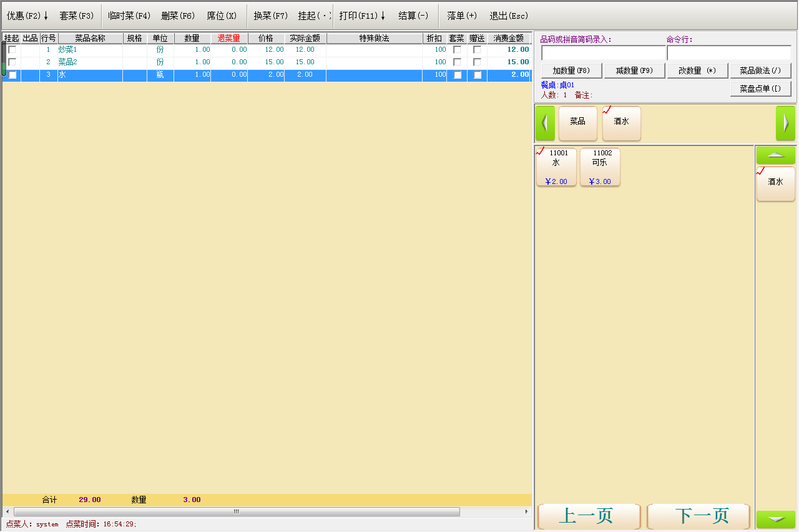Select the 酒水 subcategory in right sidebar

tap(775, 183)
